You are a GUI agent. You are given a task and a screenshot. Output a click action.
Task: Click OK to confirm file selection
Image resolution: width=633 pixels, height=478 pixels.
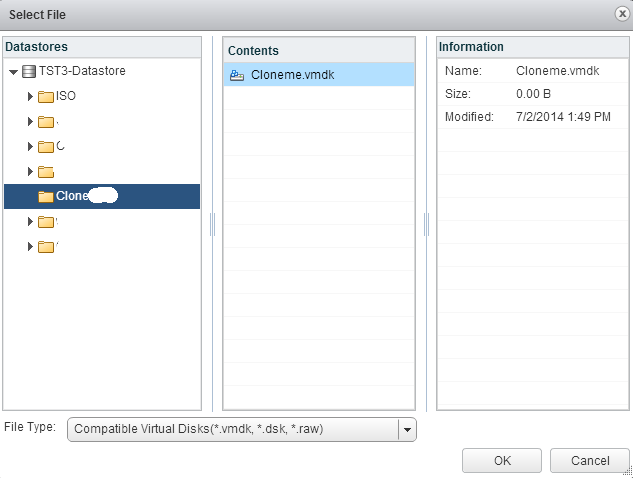502,461
